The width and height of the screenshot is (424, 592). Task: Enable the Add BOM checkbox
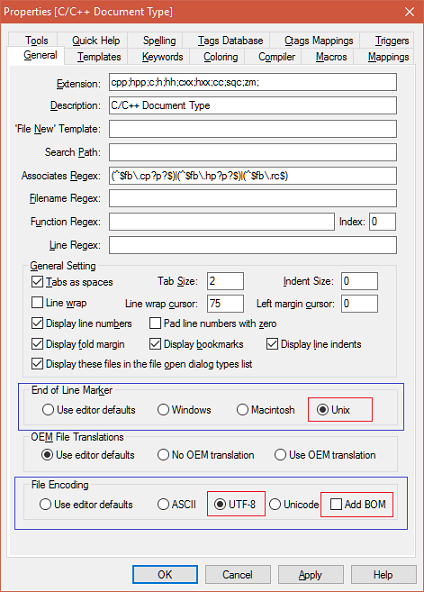point(336,504)
